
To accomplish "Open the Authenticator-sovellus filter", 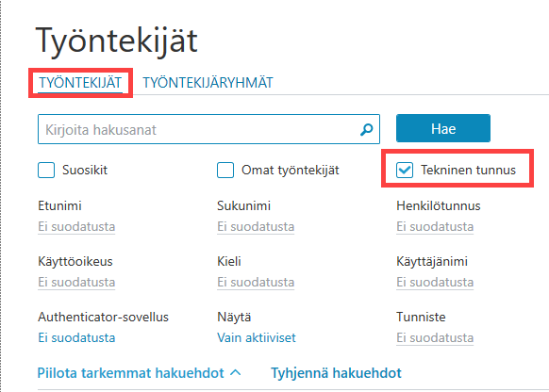I will click(x=76, y=337).
